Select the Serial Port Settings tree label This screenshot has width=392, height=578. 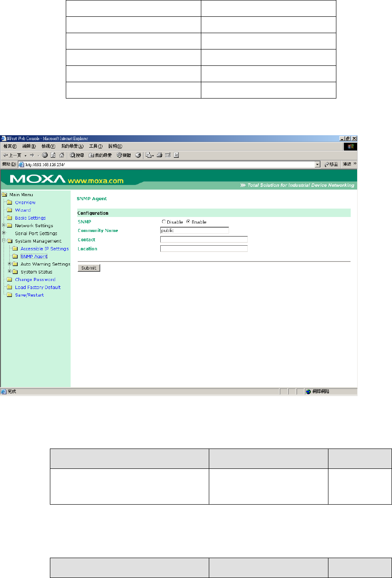point(36,233)
